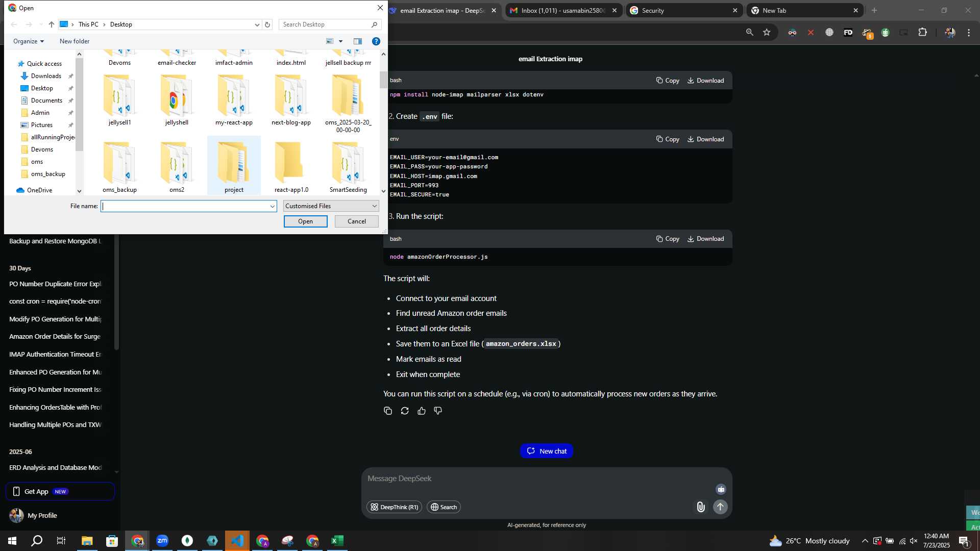Open 'Amazon Order Details for Surge' chat
This screenshot has width=980, height=551.
[55, 337]
